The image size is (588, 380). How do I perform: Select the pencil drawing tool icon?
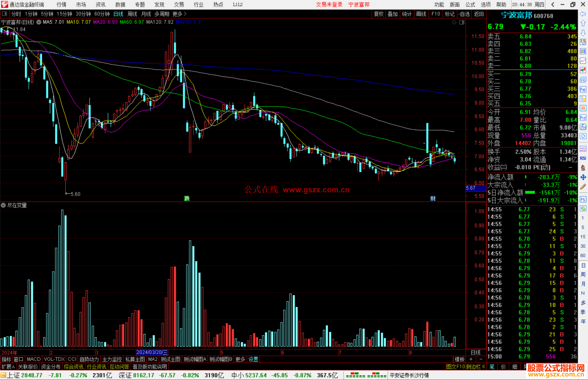point(583,187)
